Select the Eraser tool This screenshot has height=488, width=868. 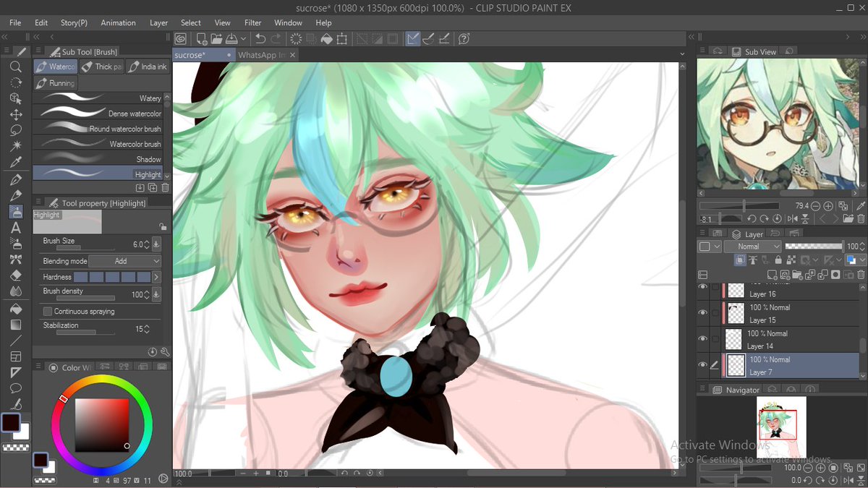pyautogui.click(x=16, y=275)
